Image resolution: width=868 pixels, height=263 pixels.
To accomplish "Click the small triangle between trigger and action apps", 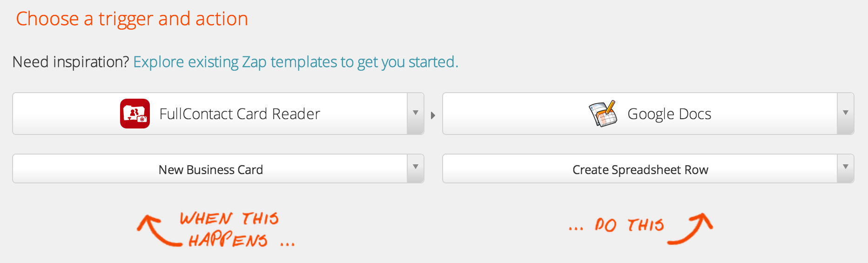I will pos(433,115).
